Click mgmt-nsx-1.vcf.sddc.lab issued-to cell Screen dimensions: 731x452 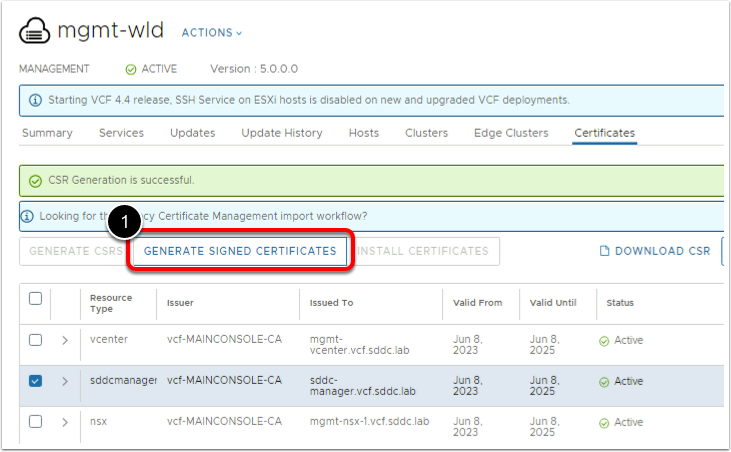369,421
